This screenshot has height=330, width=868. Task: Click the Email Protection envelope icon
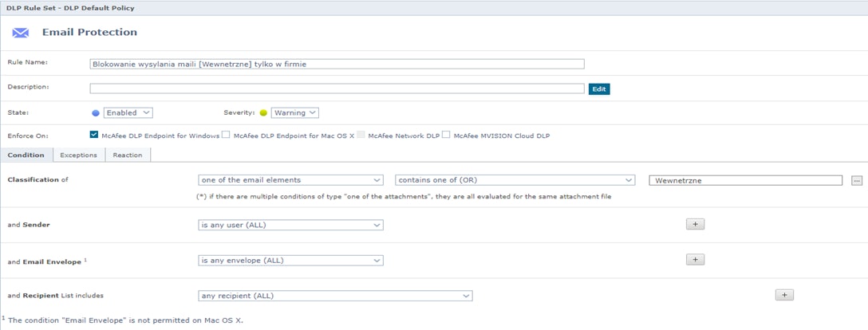pyautogui.click(x=21, y=33)
